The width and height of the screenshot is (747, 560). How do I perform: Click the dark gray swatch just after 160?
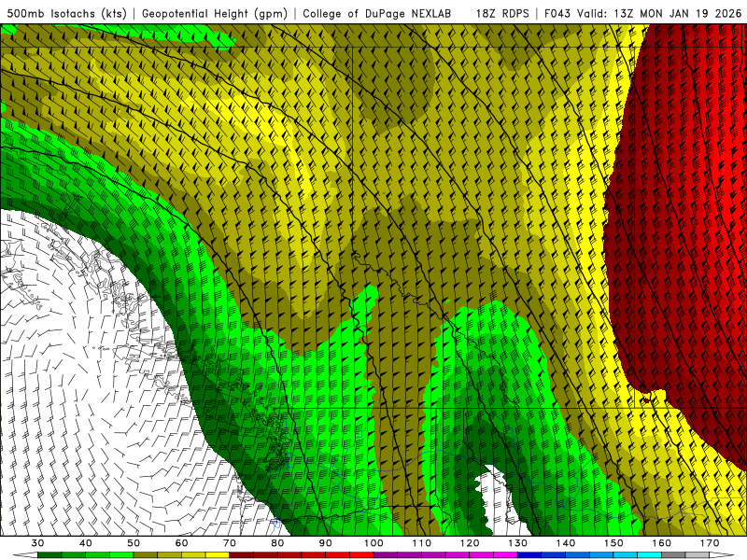coord(673,555)
